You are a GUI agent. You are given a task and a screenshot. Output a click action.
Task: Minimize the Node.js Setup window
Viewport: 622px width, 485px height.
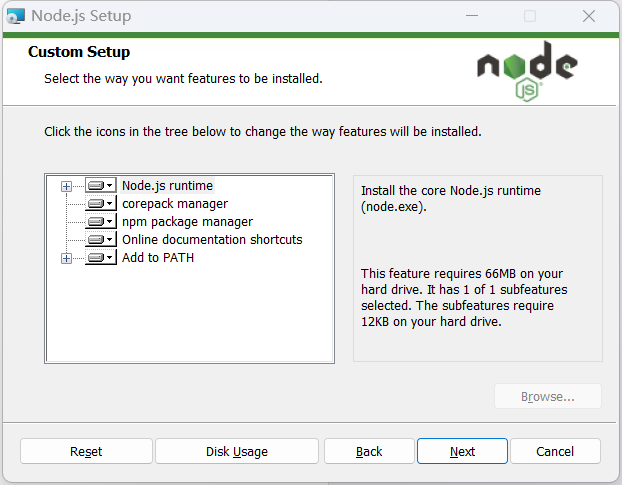click(x=472, y=16)
